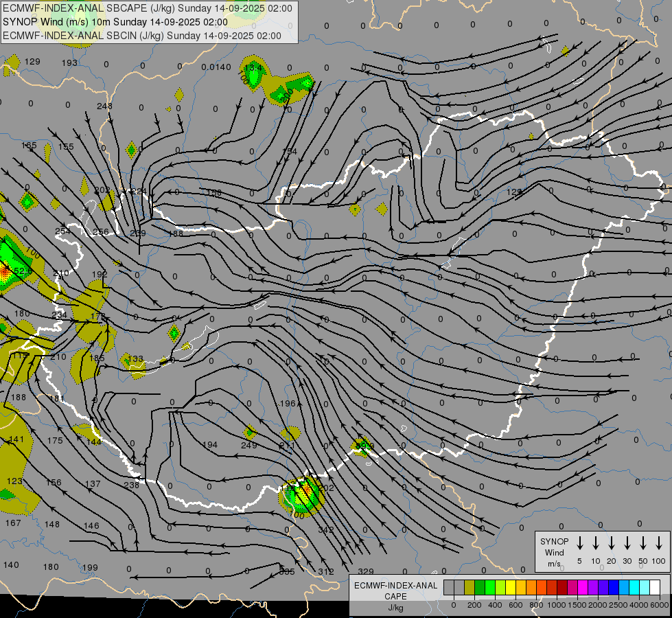Click the SYNOP Wind m/s legend label
This screenshot has height=618, width=672.
(x=554, y=552)
